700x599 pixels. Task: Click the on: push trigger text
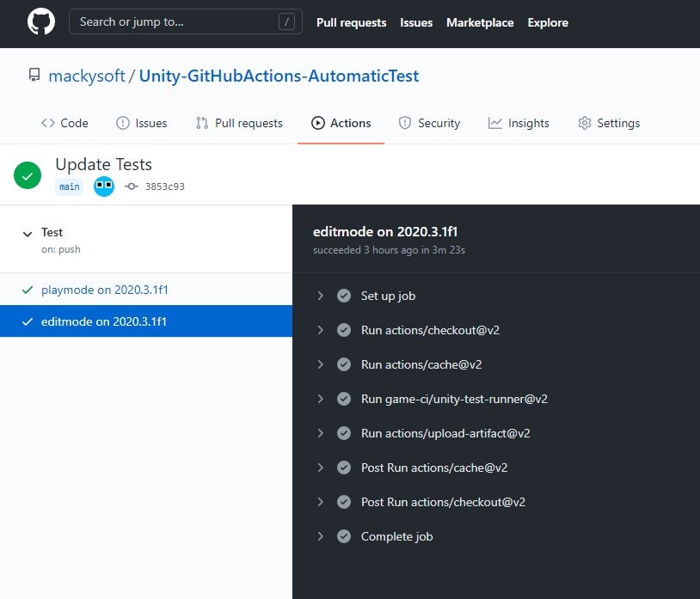61,249
